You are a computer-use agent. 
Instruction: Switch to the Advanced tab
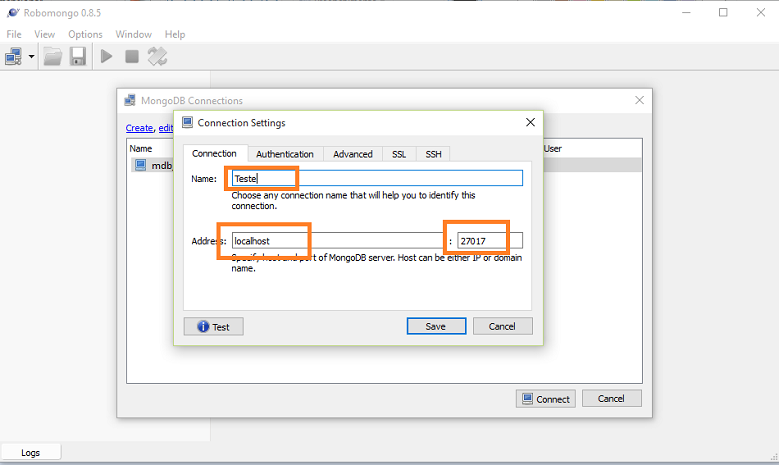353,154
